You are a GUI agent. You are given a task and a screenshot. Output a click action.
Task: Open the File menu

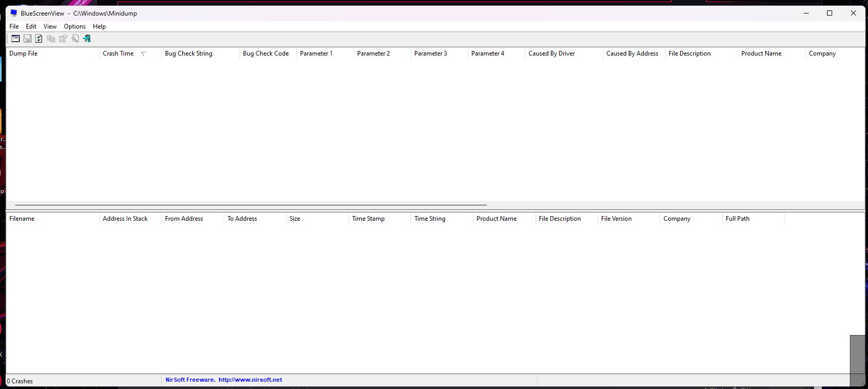pos(14,26)
